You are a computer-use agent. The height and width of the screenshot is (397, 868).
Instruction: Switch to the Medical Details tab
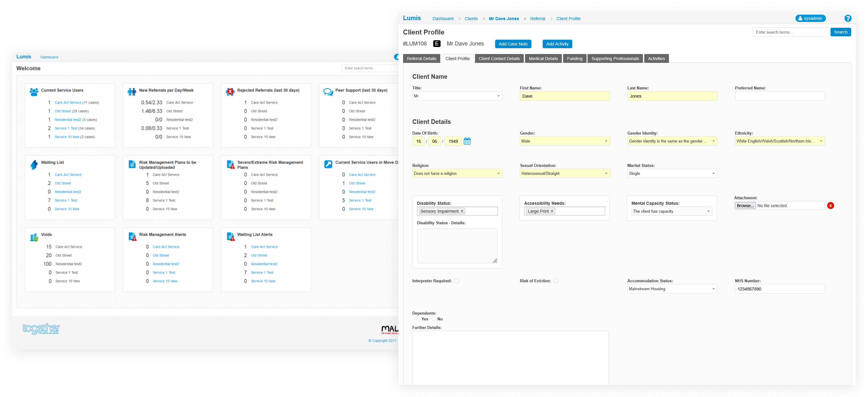[543, 59]
